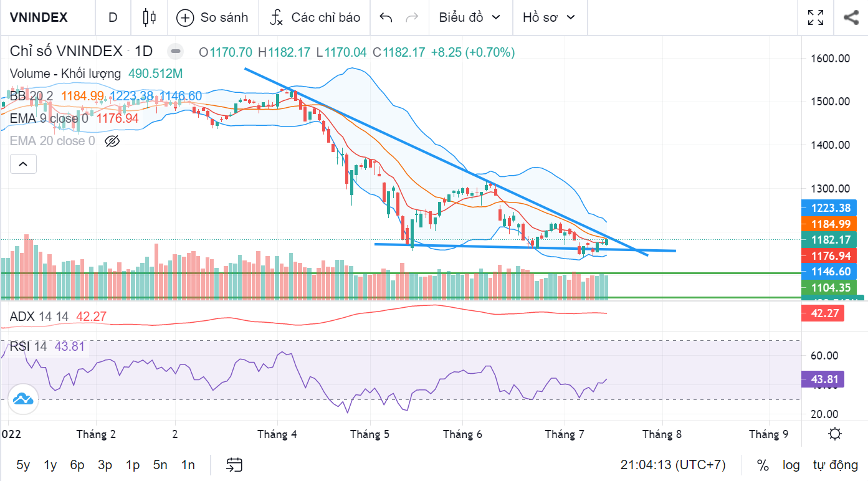Set the range to 1p

(x=132, y=465)
